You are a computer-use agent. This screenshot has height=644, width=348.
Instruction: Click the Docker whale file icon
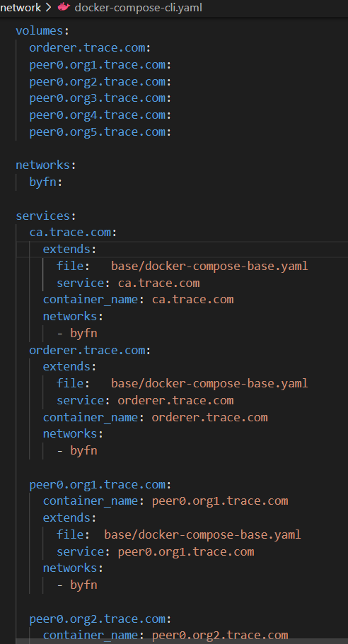tap(64, 7)
